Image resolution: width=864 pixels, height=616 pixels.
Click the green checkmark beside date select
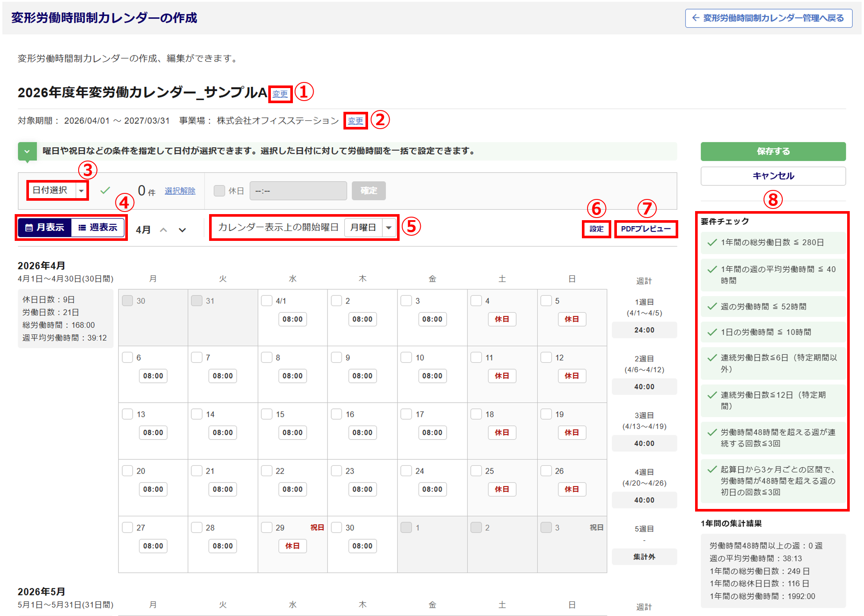105,190
